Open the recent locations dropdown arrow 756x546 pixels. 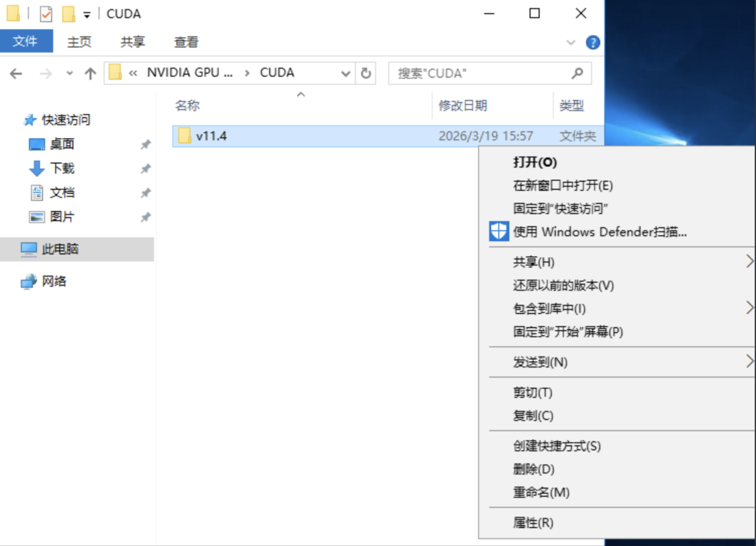(70, 73)
